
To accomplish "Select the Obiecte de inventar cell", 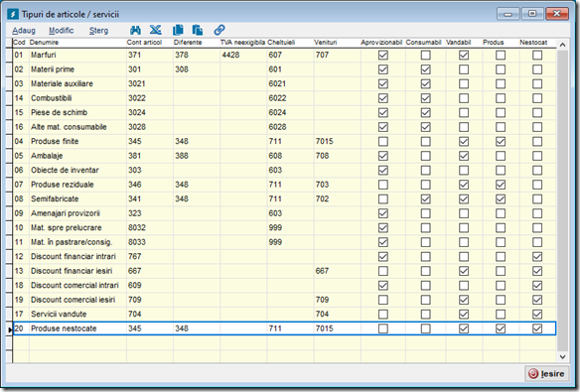I will (77, 171).
